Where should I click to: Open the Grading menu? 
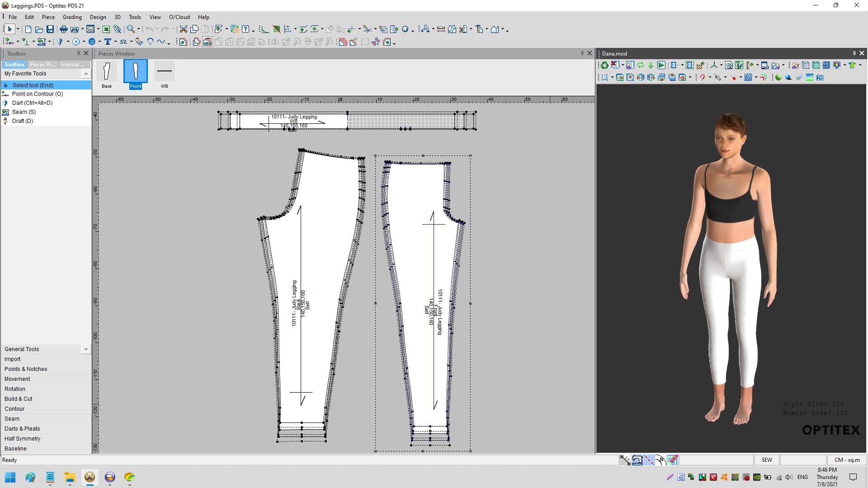click(72, 17)
